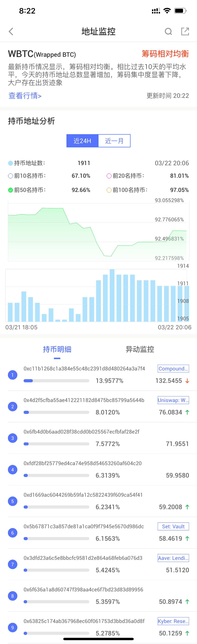Tap the rank 4 holder badge

(x=13, y=470)
